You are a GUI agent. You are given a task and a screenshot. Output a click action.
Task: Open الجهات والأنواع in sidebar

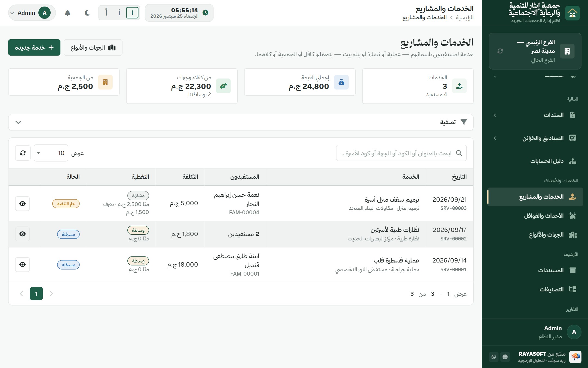pos(535,235)
